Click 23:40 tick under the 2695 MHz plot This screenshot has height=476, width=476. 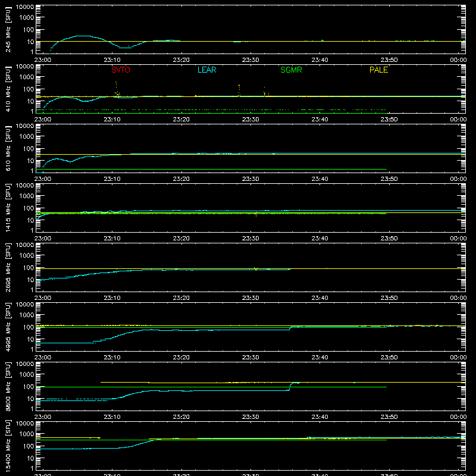pyautogui.click(x=320, y=298)
